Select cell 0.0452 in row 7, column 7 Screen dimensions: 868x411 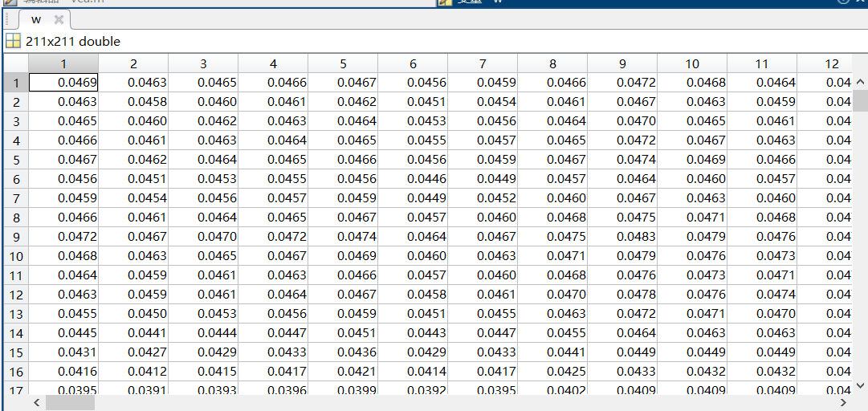pyautogui.click(x=483, y=198)
